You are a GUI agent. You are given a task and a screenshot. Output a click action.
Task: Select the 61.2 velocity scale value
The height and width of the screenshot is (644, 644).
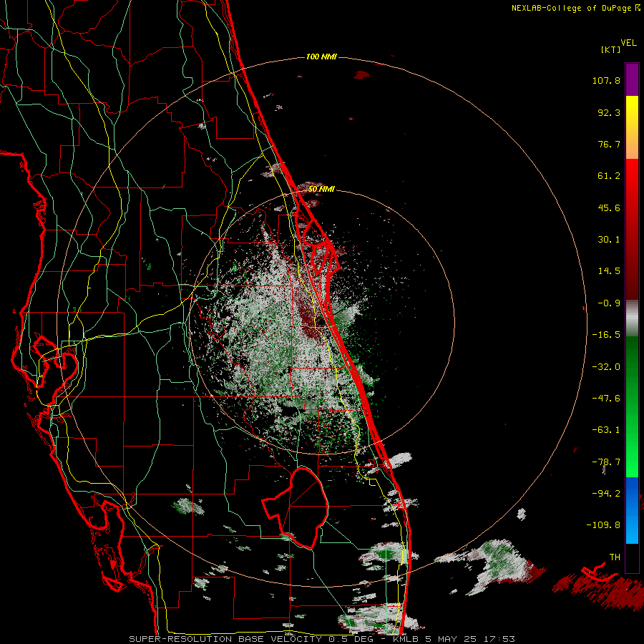pyautogui.click(x=609, y=176)
